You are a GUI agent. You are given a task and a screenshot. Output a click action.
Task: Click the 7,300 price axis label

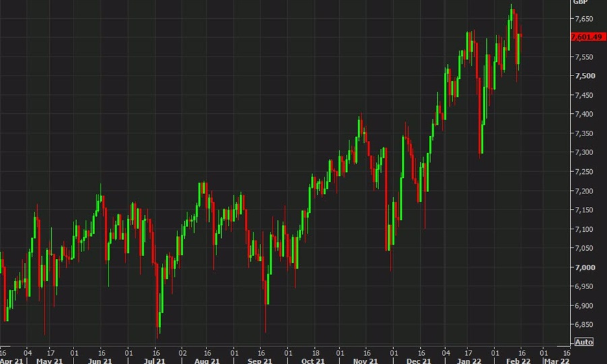[x=584, y=152]
